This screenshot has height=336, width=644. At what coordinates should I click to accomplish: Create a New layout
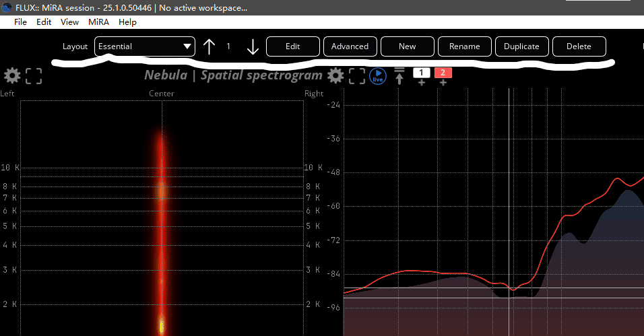pyautogui.click(x=408, y=46)
